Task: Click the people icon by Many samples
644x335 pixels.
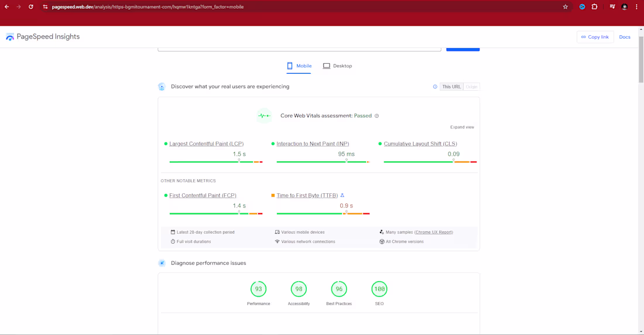Action: click(382, 233)
